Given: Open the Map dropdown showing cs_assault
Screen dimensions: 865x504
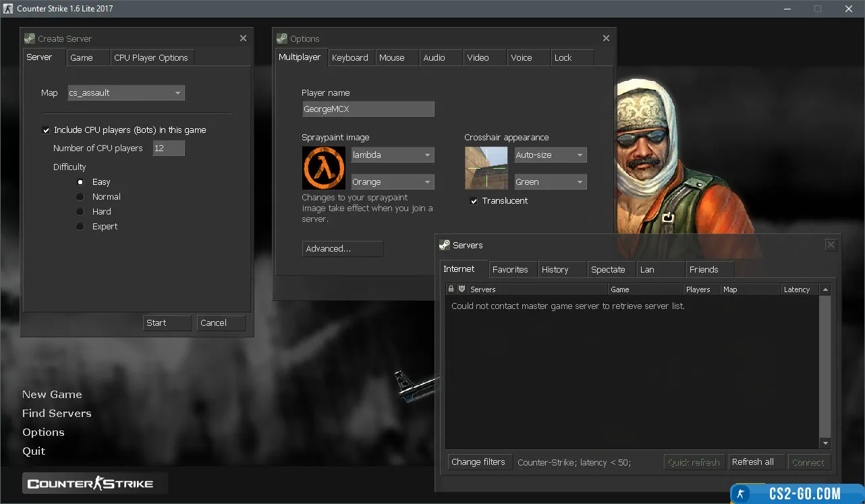Looking at the screenshot, I should click(x=125, y=93).
